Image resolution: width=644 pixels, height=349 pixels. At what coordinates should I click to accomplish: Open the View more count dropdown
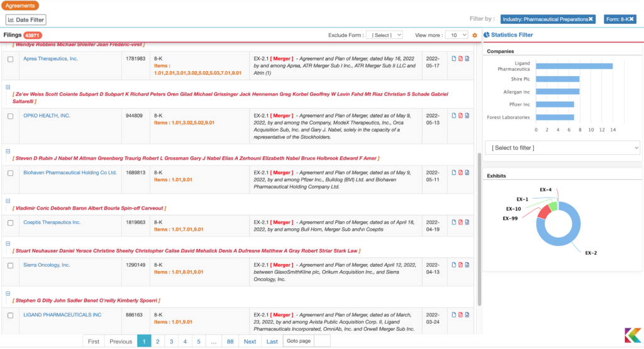pos(456,35)
